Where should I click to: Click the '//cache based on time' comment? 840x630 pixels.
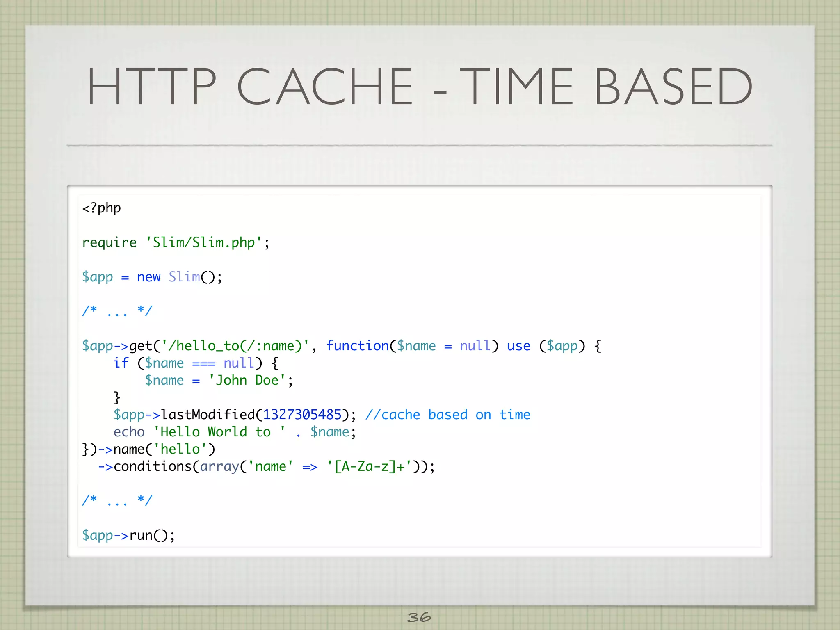pyautogui.click(x=447, y=415)
